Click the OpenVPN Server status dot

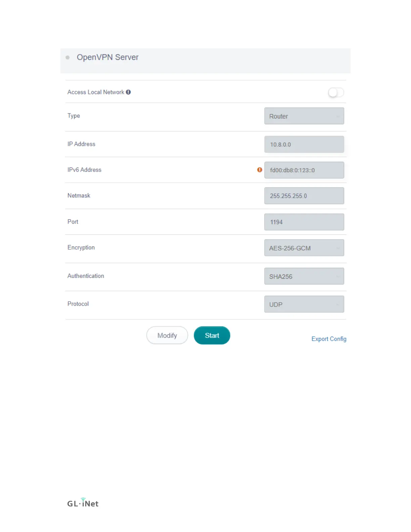(x=67, y=57)
